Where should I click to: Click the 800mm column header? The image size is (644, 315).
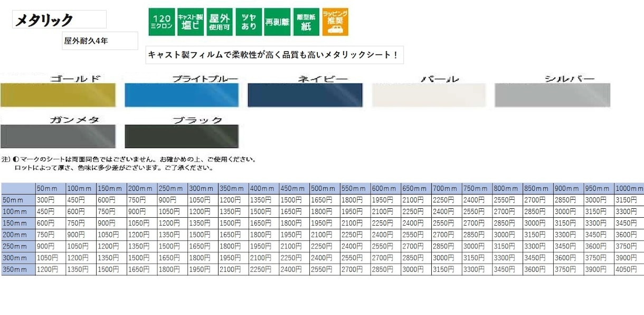point(508,188)
